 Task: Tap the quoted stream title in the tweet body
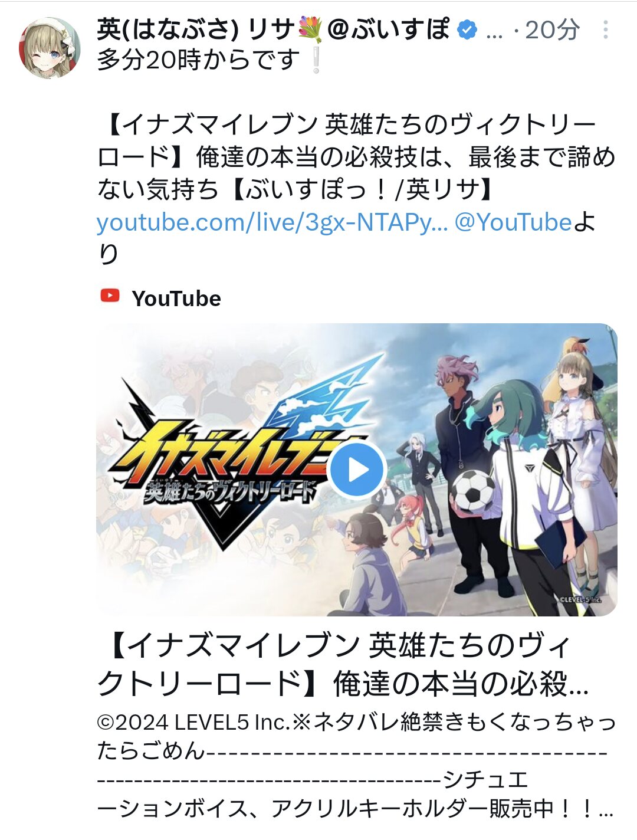tap(356, 157)
